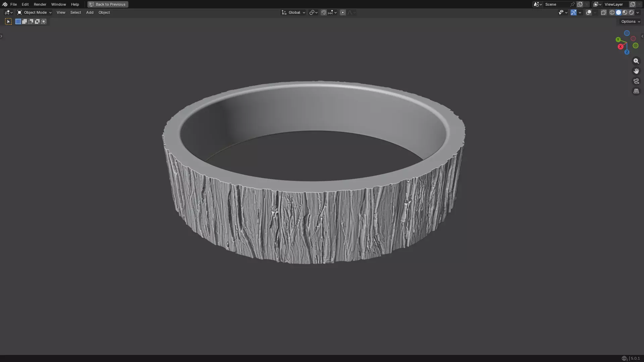Toggle proportional editing
The image size is (644, 362).
(342, 12)
